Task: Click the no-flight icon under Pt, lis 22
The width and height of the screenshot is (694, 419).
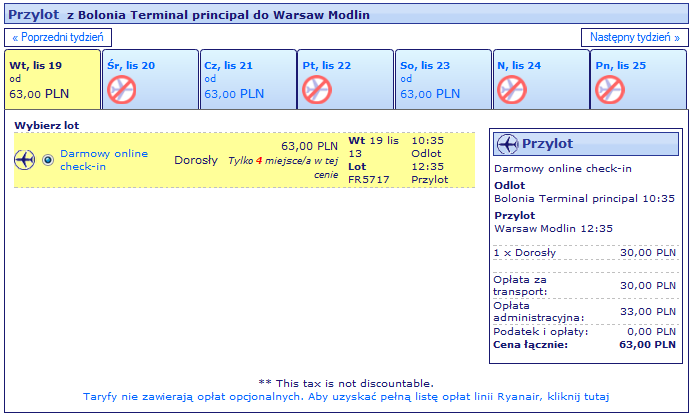Action: click(x=317, y=90)
